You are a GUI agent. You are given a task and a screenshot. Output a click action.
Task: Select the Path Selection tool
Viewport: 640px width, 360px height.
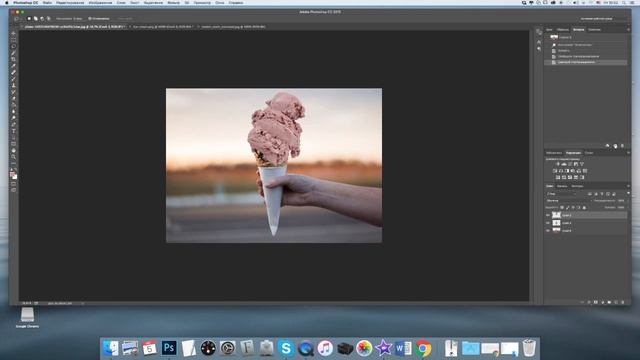point(13,138)
